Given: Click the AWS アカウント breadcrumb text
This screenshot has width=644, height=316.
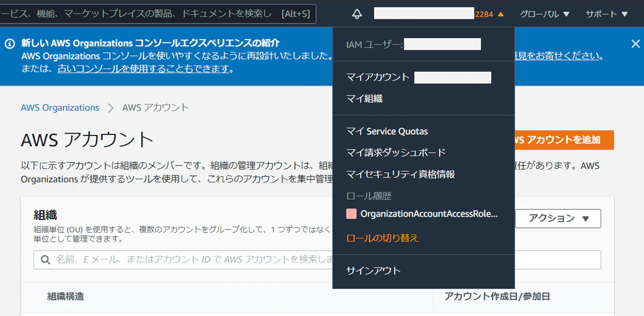Looking at the screenshot, I should click(156, 108).
